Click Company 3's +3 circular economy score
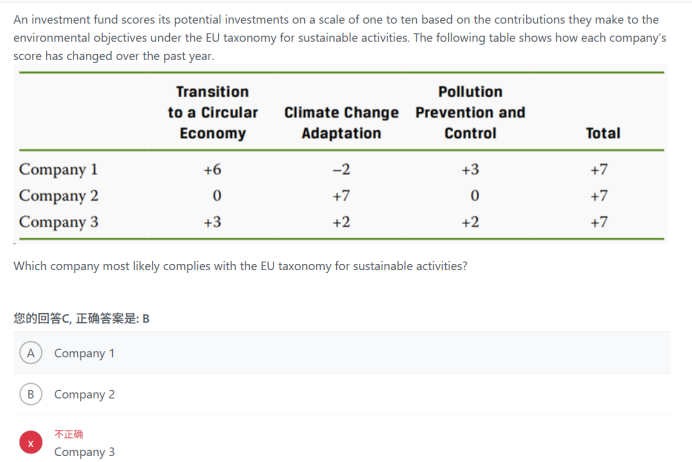The image size is (692, 462). [x=212, y=222]
